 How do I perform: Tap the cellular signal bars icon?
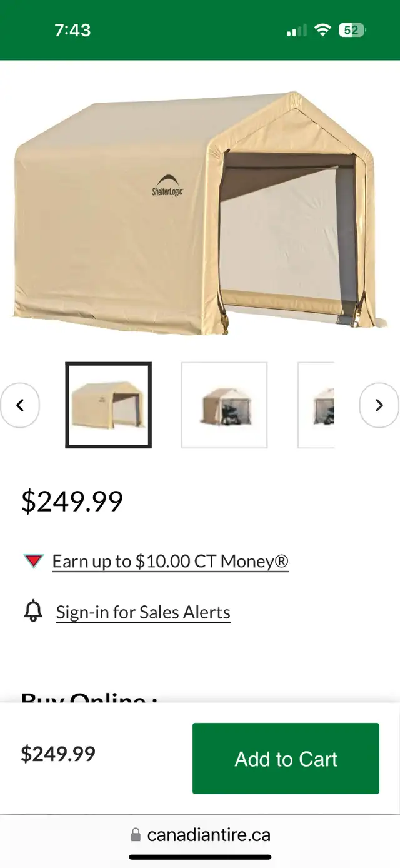[x=296, y=30]
